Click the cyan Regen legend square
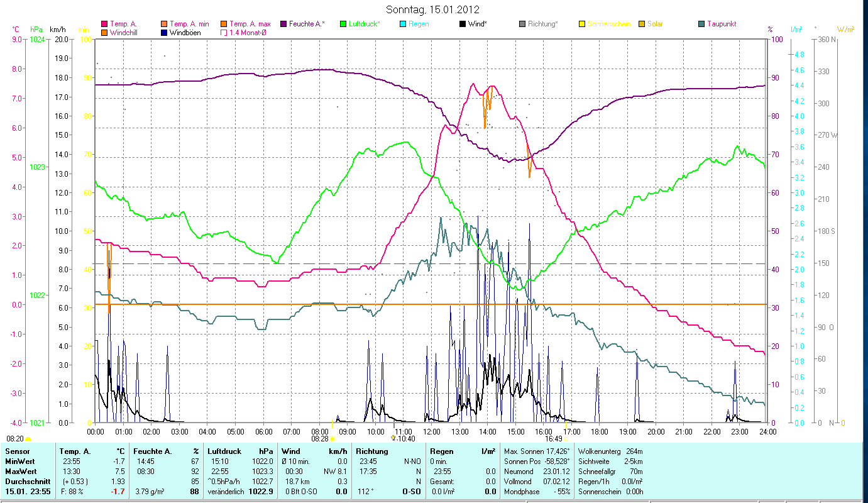868x503 pixels. [x=403, y=24]
